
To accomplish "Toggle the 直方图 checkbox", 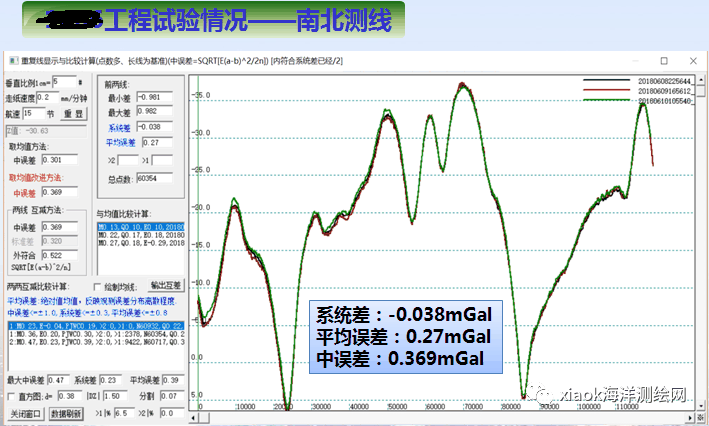I will point(11,396).
